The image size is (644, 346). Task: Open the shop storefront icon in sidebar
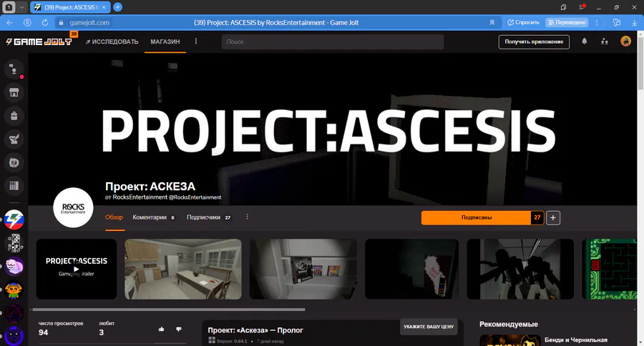point(14,92)
